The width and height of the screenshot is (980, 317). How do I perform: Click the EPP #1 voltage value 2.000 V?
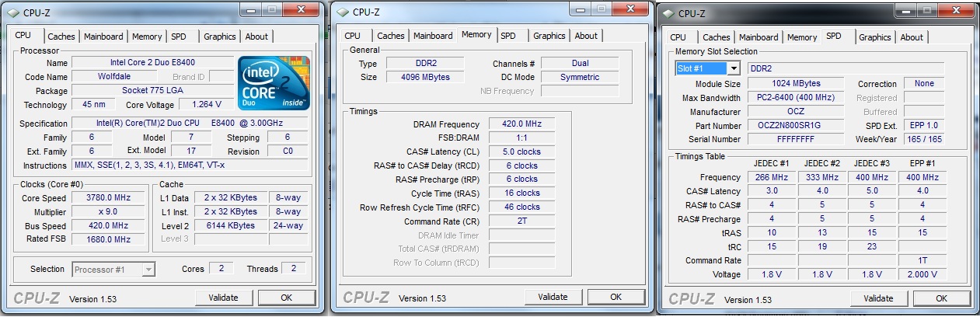point(922,275)
